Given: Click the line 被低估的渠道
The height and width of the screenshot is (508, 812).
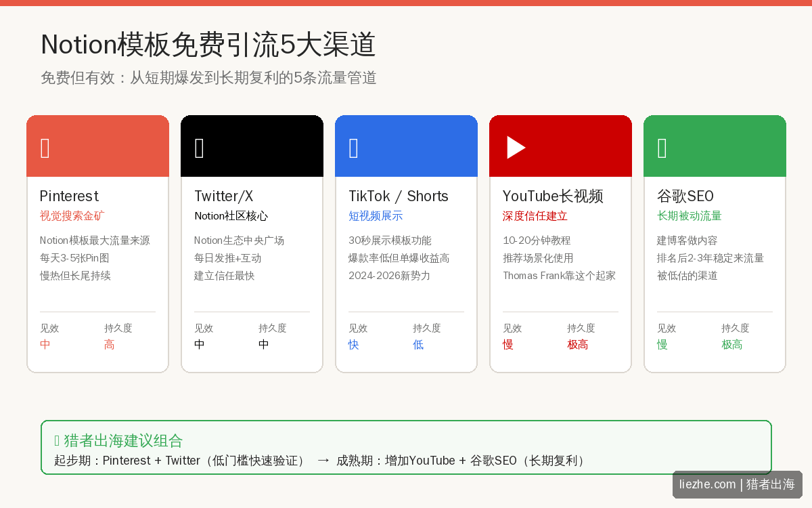Looking at the screenshot, I should click(x=687, y=276).
